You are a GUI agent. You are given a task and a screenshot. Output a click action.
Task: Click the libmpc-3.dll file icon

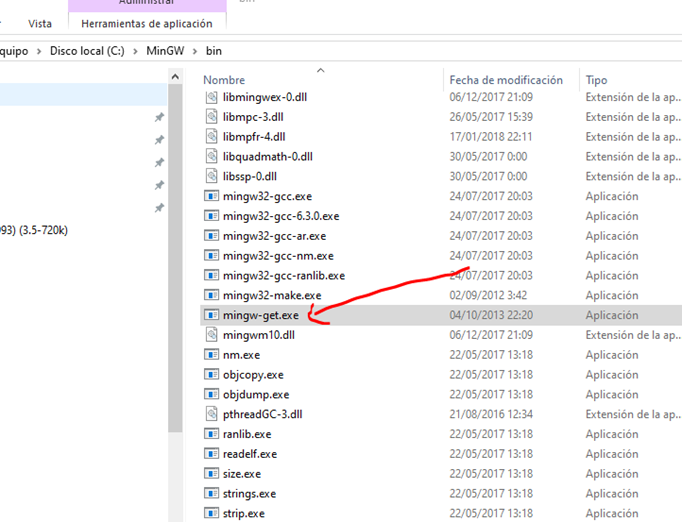click(211, 116)
